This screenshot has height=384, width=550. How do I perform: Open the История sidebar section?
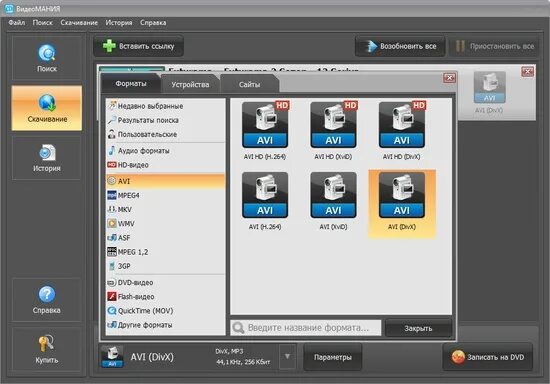[x=47, y=158]
